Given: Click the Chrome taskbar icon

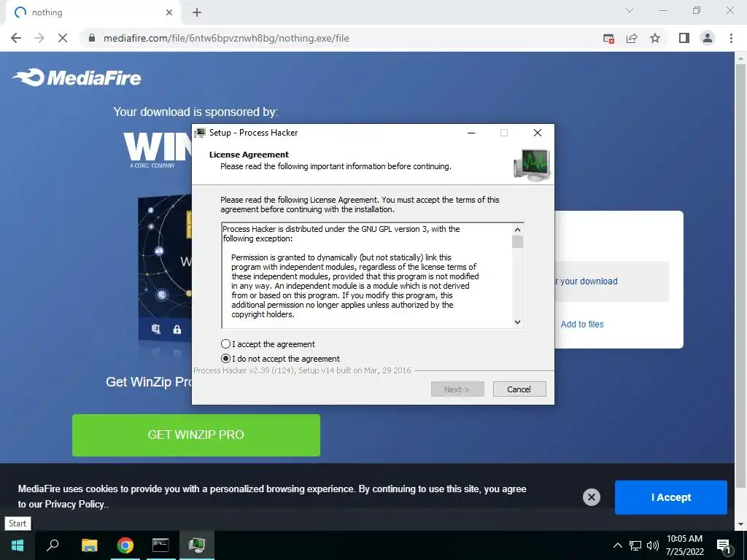Looking at the screenshot, I should click(x=125, y=545).
